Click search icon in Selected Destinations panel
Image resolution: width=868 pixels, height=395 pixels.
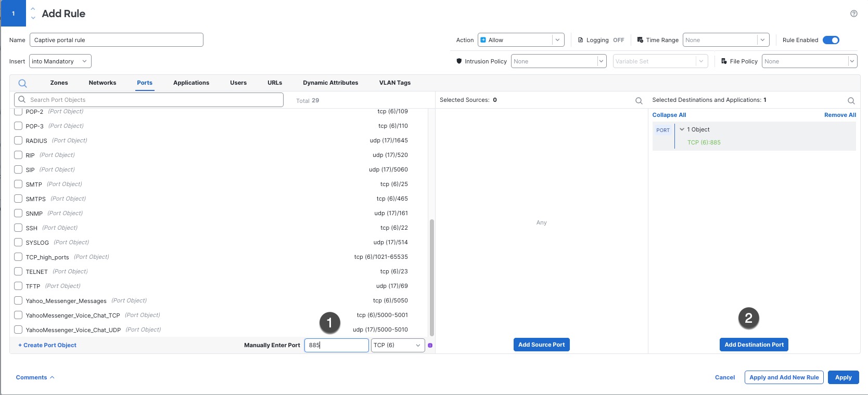851,101
